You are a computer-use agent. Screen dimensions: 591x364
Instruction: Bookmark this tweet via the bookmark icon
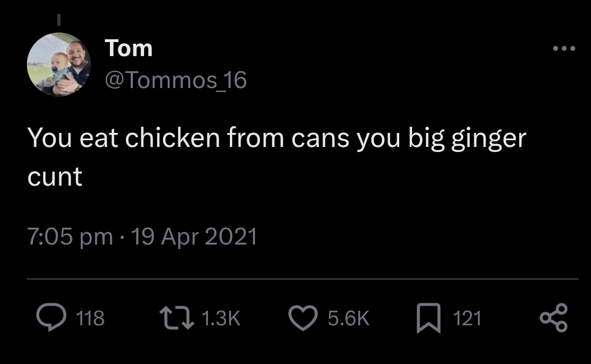tap(428, 319)
